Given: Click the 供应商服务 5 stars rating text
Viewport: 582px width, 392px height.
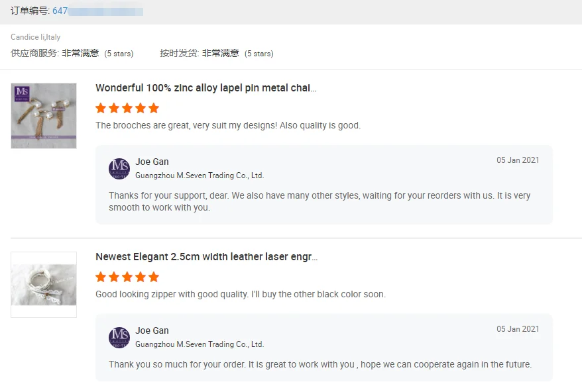Looking at the screenshot, I should pos(119,54).
